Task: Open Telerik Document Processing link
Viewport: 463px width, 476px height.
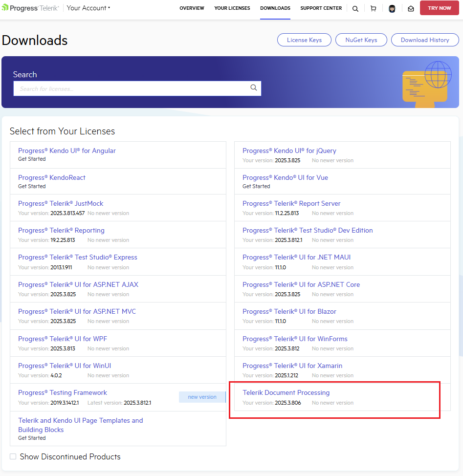Action: pyautogui.click(x=286, y=392)
